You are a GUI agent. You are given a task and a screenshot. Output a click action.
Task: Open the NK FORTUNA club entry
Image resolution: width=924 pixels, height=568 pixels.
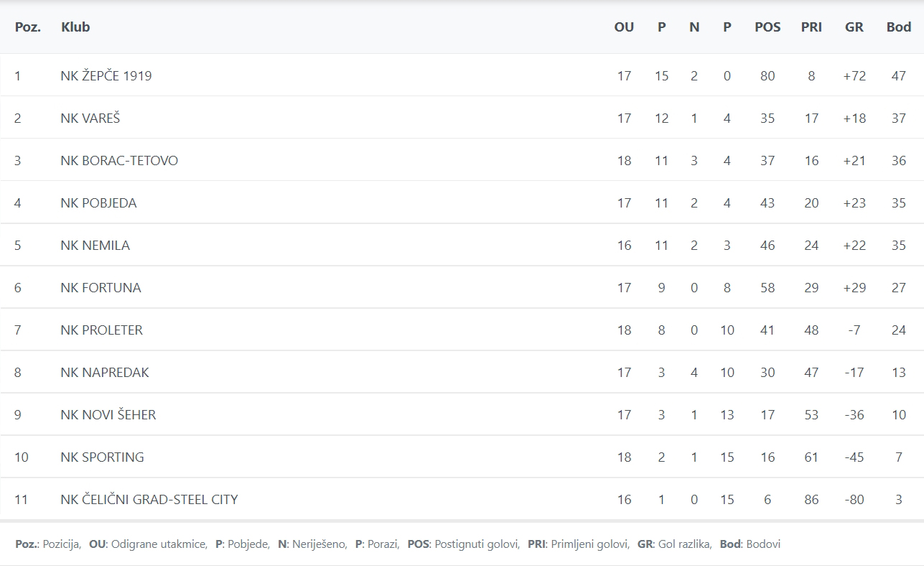coord(101,287)
